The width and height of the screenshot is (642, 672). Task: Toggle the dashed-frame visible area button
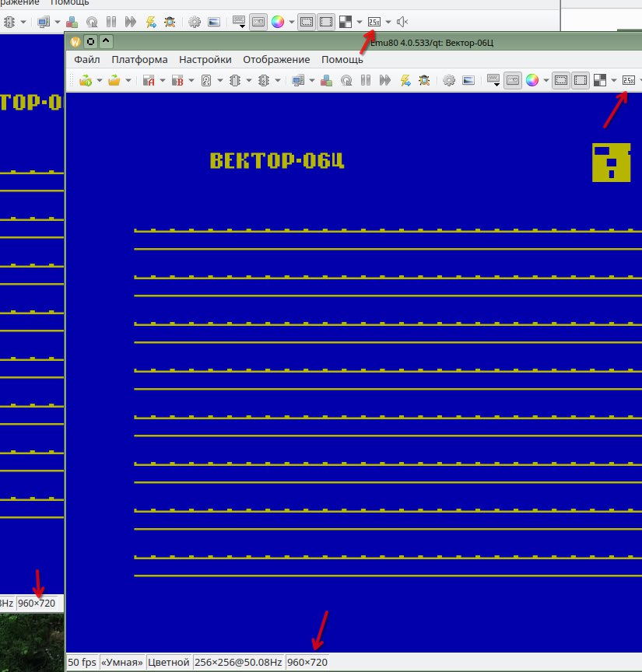click(561, 80)
